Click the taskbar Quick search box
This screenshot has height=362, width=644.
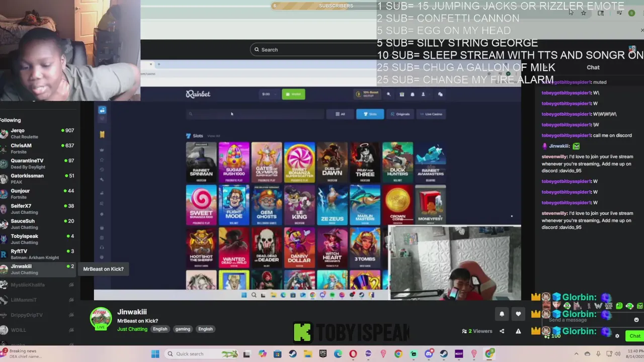coord(201,354)
